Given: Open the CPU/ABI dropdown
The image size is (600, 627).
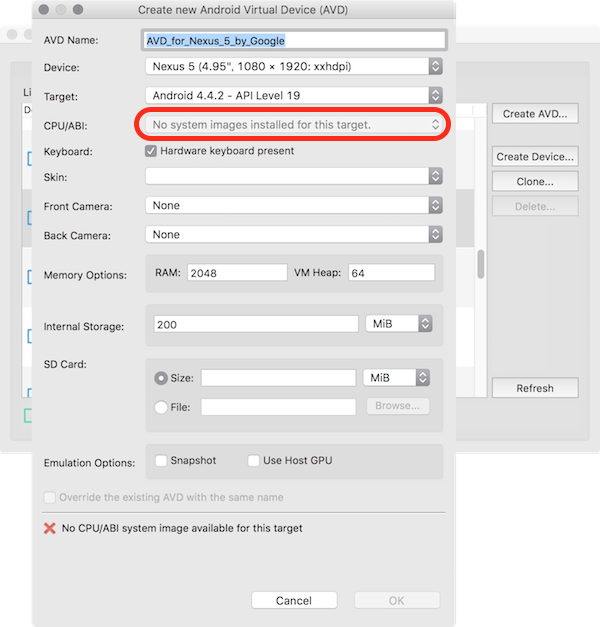Looking at the screenshot, I should [x=294, y=125].
